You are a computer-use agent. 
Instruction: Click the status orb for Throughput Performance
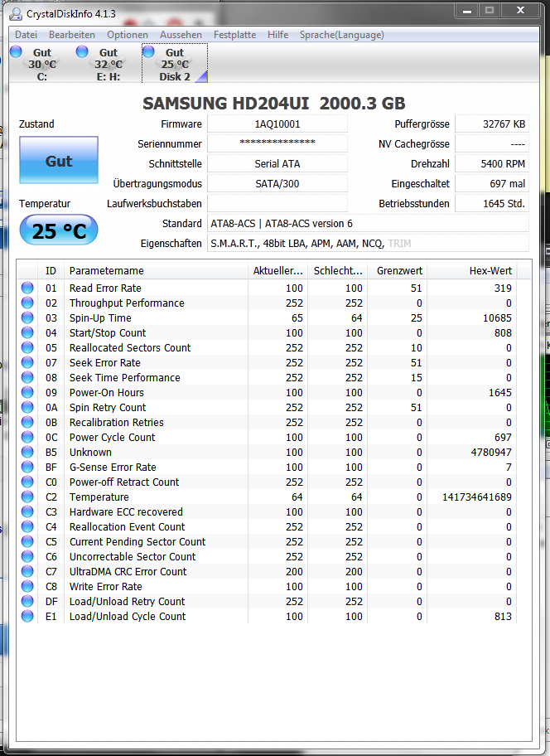tap(27, 303)
